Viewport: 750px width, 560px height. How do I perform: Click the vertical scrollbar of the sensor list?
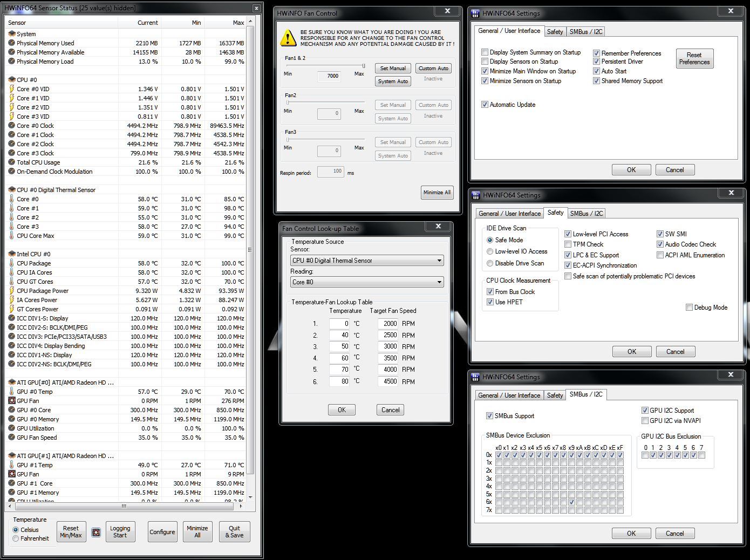tap(249, 259)
